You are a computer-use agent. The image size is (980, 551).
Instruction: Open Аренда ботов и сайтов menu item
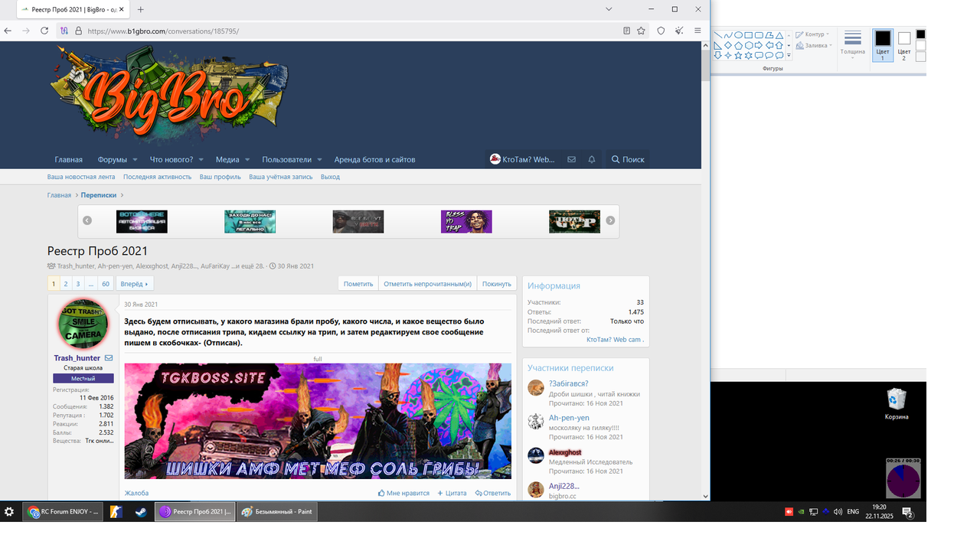tap(374, 159)
